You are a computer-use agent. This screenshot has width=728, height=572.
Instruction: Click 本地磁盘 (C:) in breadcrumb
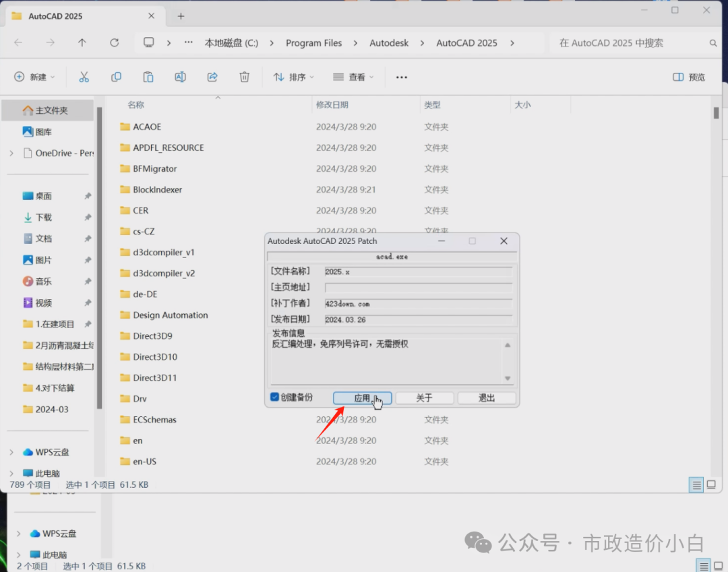[x=231, y=43]
